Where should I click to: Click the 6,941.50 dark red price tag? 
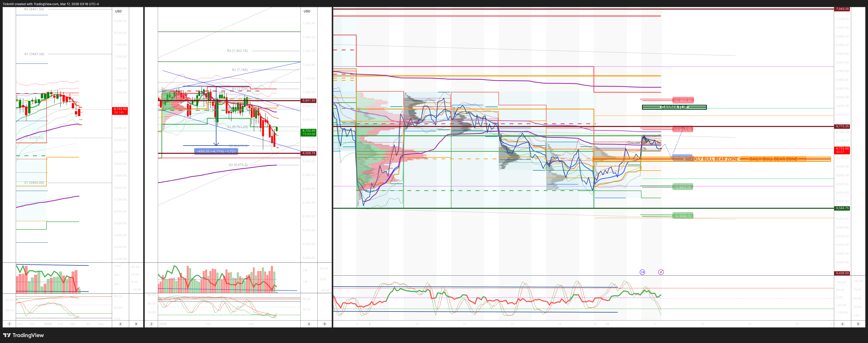308,101
